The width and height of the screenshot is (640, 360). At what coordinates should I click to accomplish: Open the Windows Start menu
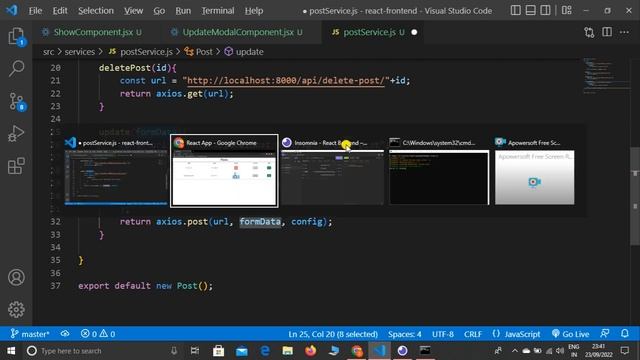pos(11,351)
